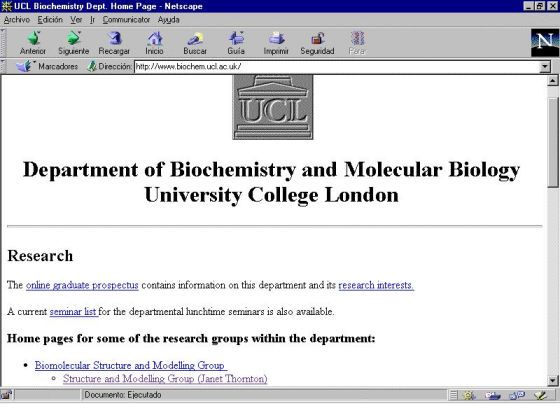This screenshot has width=560, height=420.
Task: Print the page with Imprimir icon
Action: (x=276, y=38)
